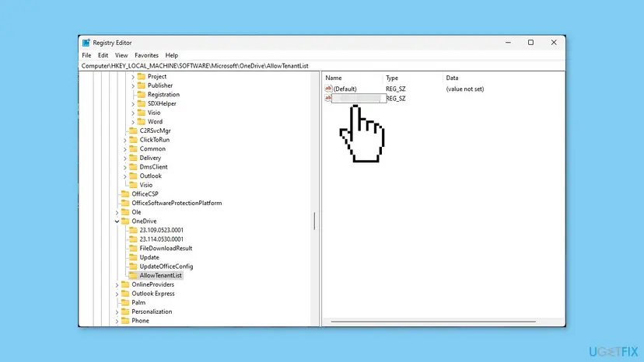644x362 pixels.
Task: Expand the Personalization key
Action: (117, 312)
